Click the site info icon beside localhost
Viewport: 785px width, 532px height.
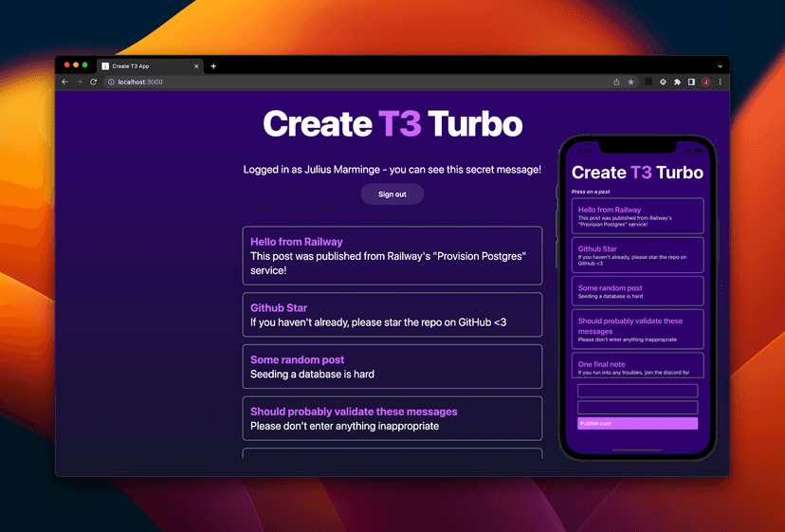click(x=110, y=83)
